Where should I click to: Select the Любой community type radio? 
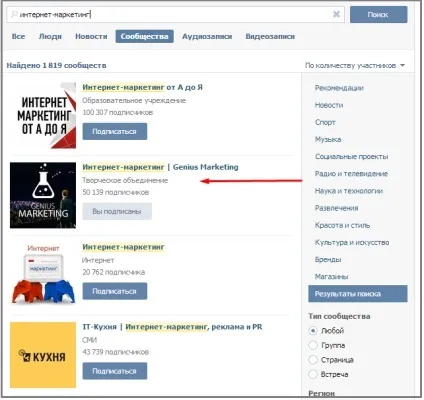point(313,331)
